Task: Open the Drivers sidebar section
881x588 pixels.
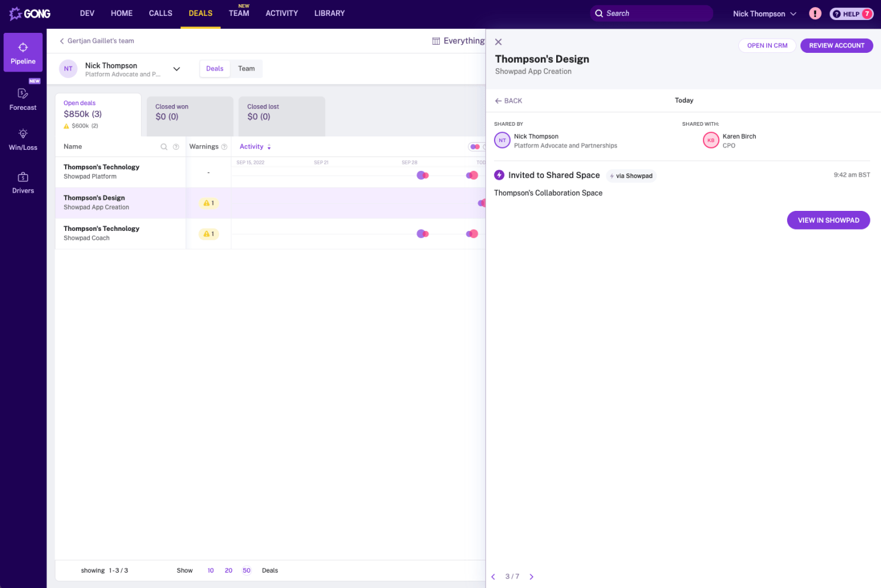Action: (23, 183)
